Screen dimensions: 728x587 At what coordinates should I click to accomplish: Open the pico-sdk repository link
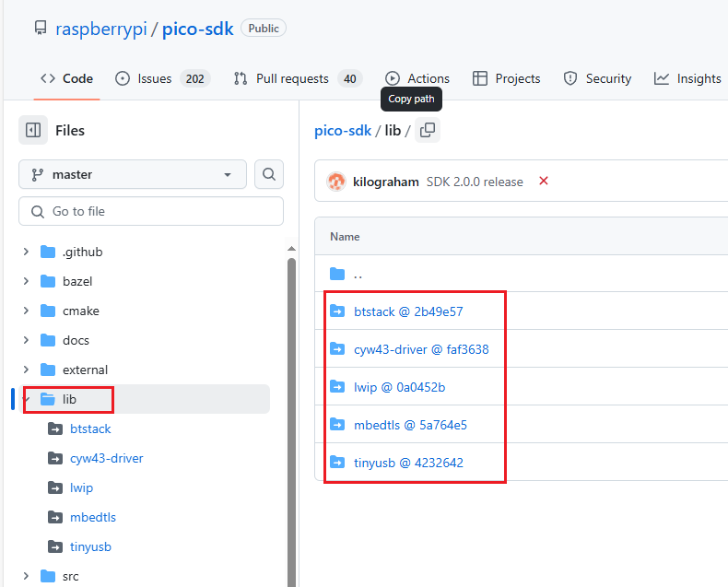pyautogui.click(x=198, y=29)
